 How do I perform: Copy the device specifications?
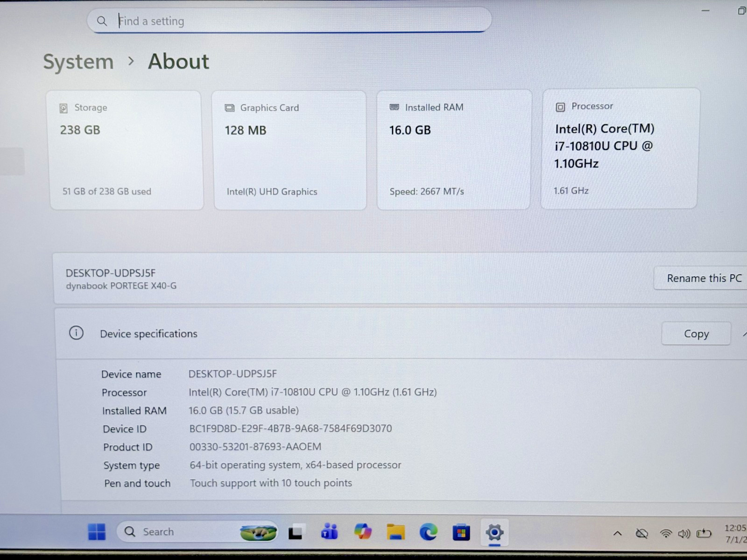pyautogui.click(x=696, y=334)
